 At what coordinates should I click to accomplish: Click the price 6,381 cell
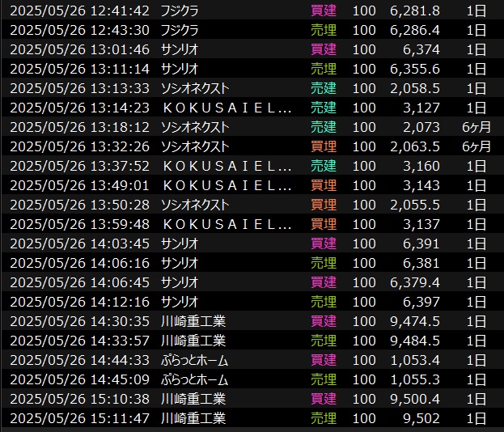point(421,263)
